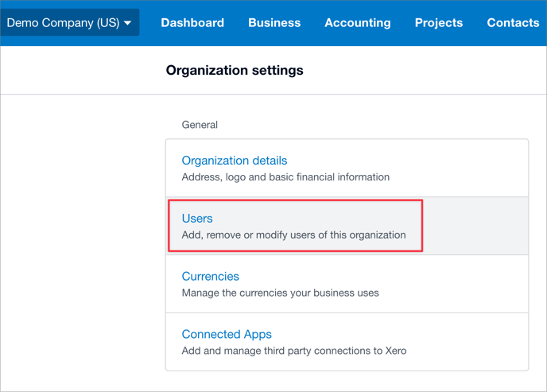
Task: Click 'Manage the currencies your business uses' text
Action: click(280, 293)
